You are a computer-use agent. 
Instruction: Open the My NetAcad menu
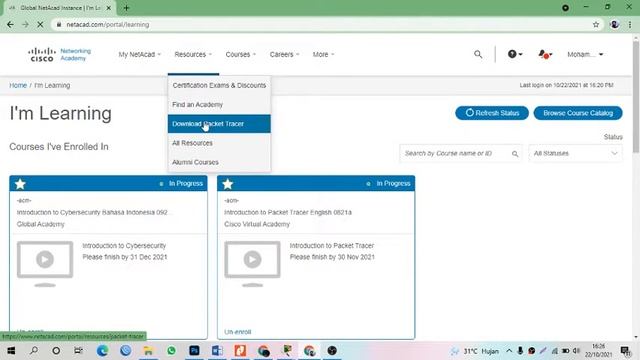pyautogui.click(x=140, y=54)
